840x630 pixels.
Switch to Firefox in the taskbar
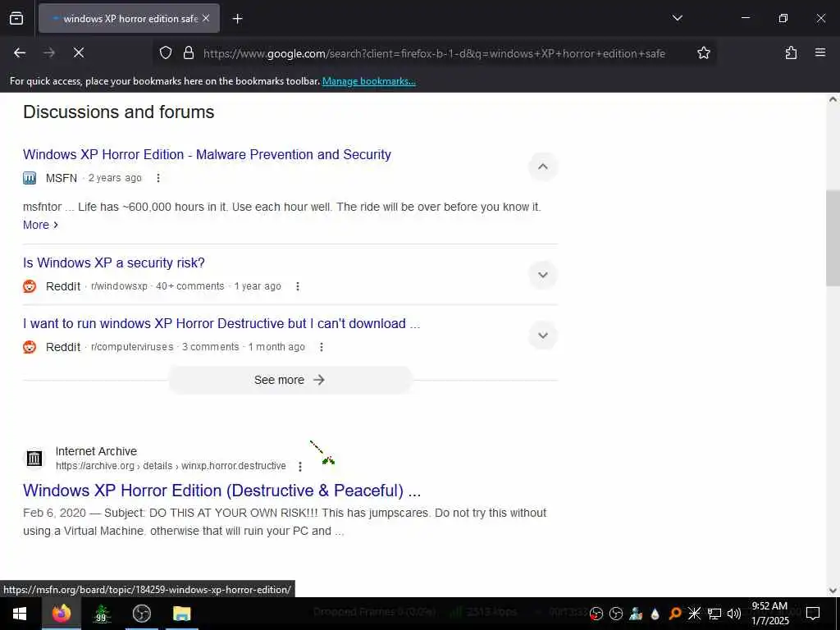pos(61,614)
